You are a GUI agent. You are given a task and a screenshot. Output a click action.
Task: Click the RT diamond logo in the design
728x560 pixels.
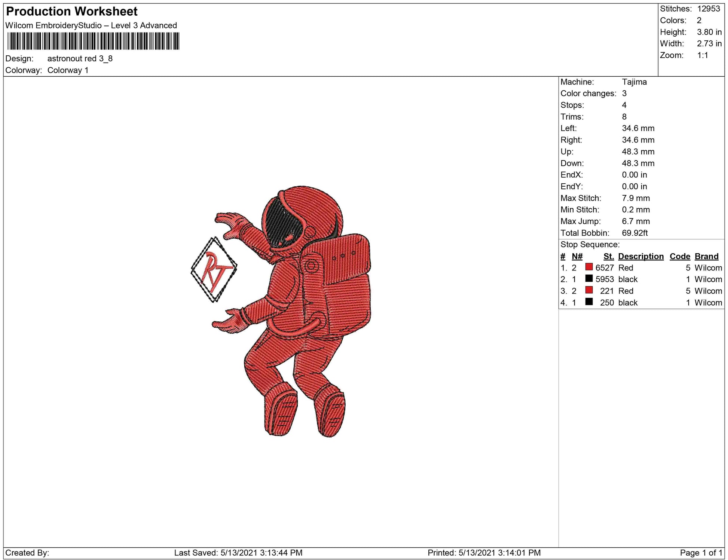(x=214, y=270)
